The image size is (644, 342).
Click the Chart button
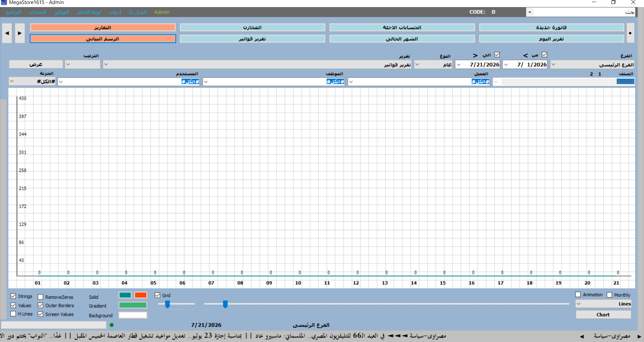pyautogui.click(x=603, y=315)
